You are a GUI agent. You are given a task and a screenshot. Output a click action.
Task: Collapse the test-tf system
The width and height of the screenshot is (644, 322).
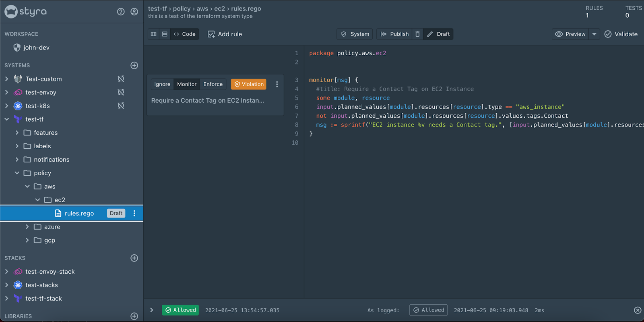tap(6, 119)
